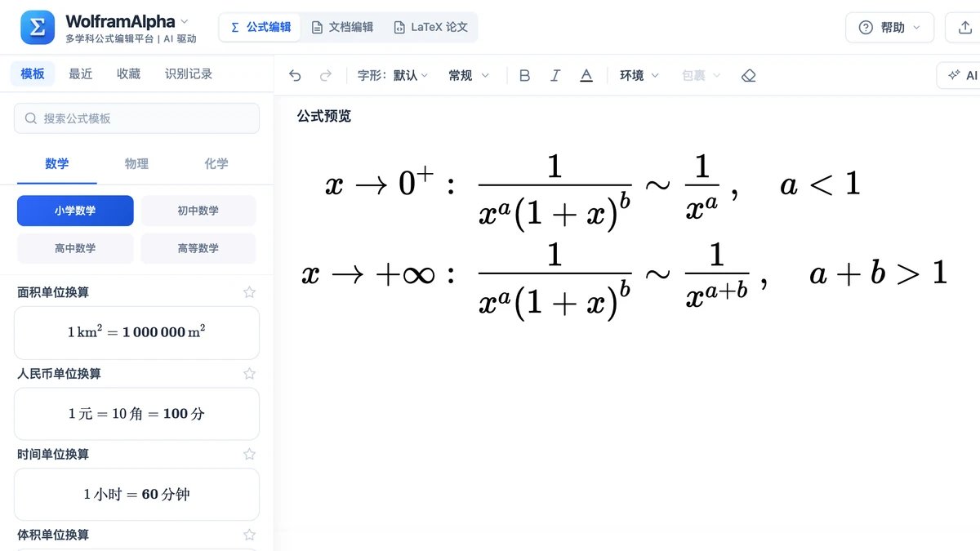Click the x → 0⁺ limit expression
Screen dimensions: 980x551
coord(380,181)
